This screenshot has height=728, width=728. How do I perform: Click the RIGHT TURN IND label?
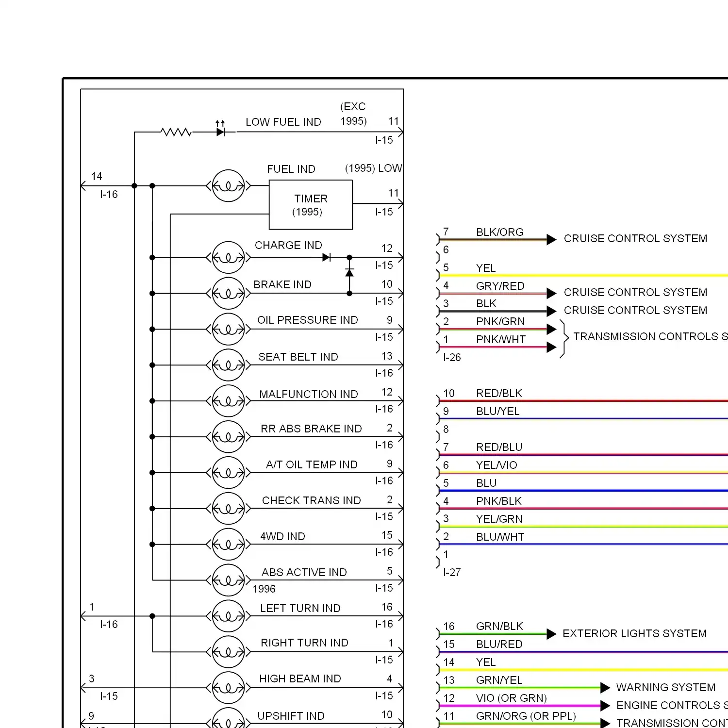[304, 643]
